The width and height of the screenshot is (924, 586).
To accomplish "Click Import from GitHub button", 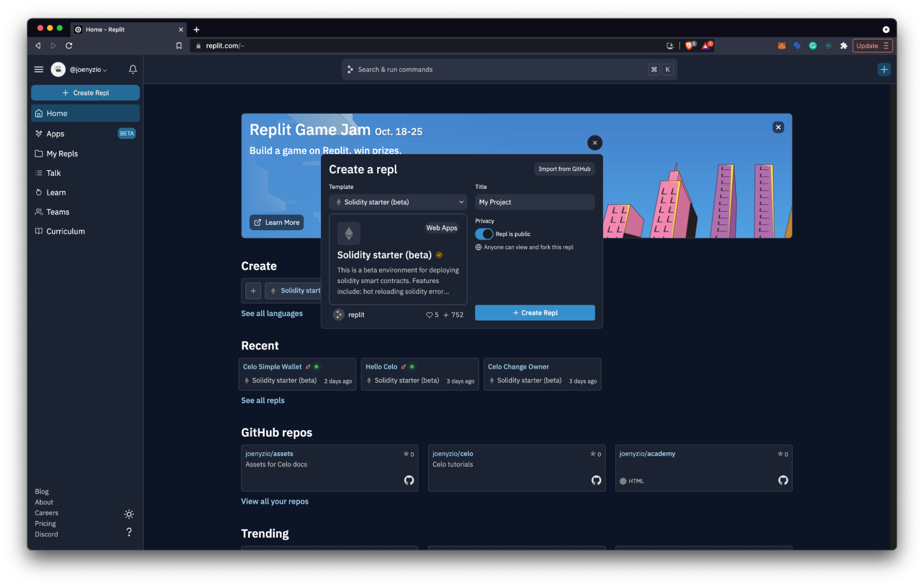I will [x=564, y=169].
